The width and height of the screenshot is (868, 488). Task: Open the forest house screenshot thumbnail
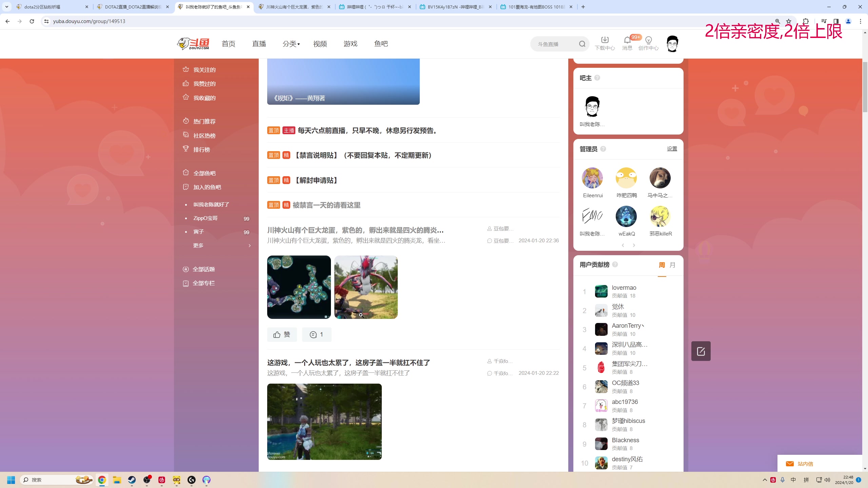point(324,422)
